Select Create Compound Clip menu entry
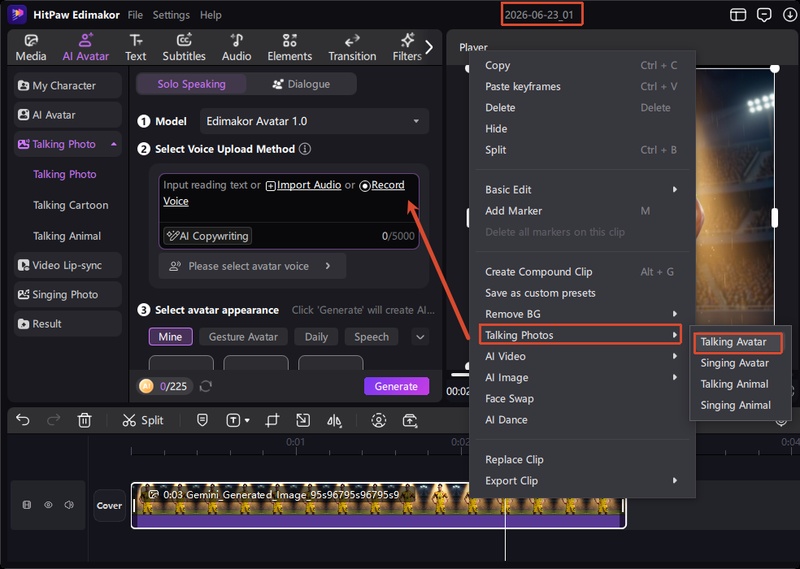The image size is (800, 569). [x=581, y=272]
